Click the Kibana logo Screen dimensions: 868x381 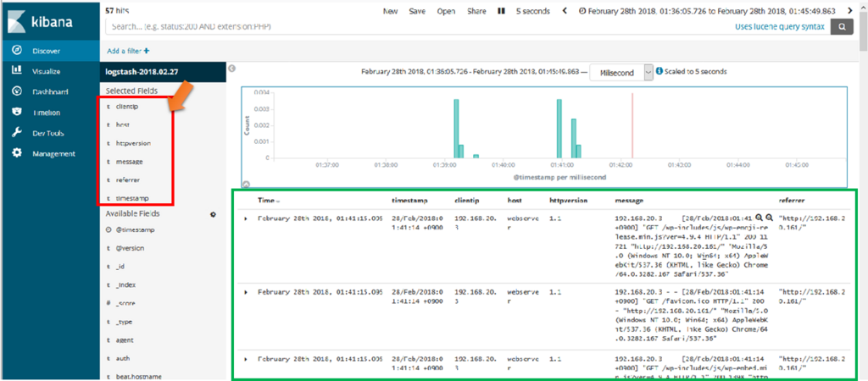point(41,23)
